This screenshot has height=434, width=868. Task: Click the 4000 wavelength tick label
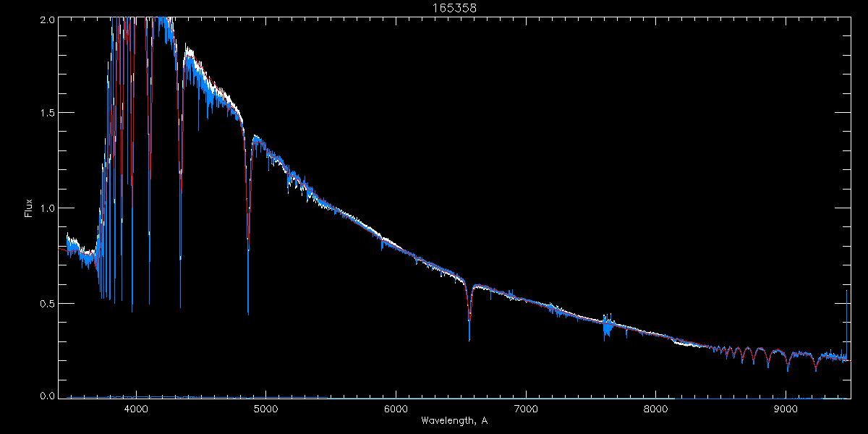coord(136,407)
